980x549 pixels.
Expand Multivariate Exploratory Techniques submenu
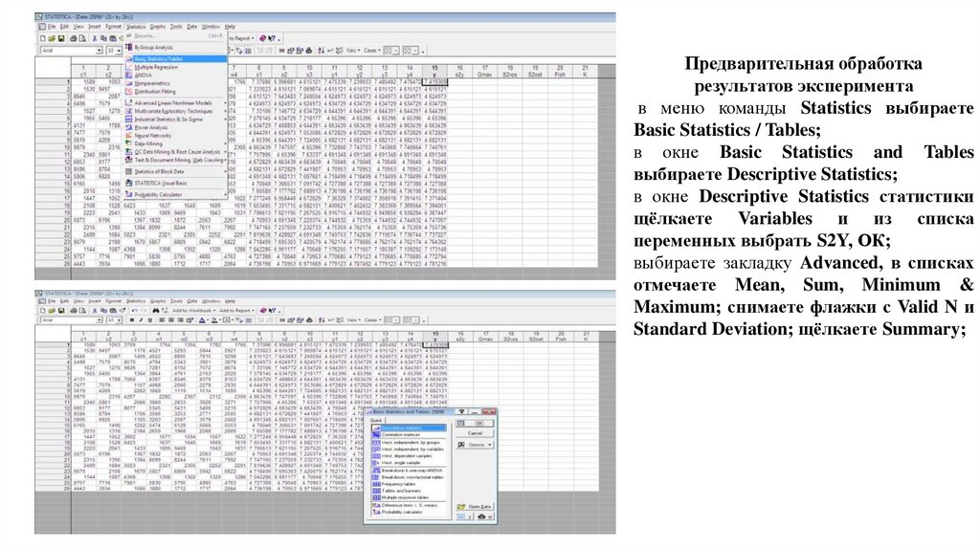[176, 111]
